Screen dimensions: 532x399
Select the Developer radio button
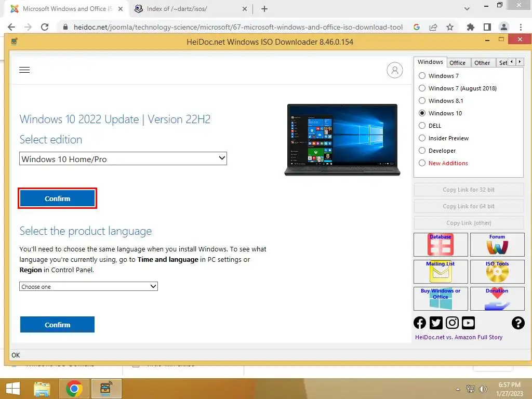click(422, 151)
